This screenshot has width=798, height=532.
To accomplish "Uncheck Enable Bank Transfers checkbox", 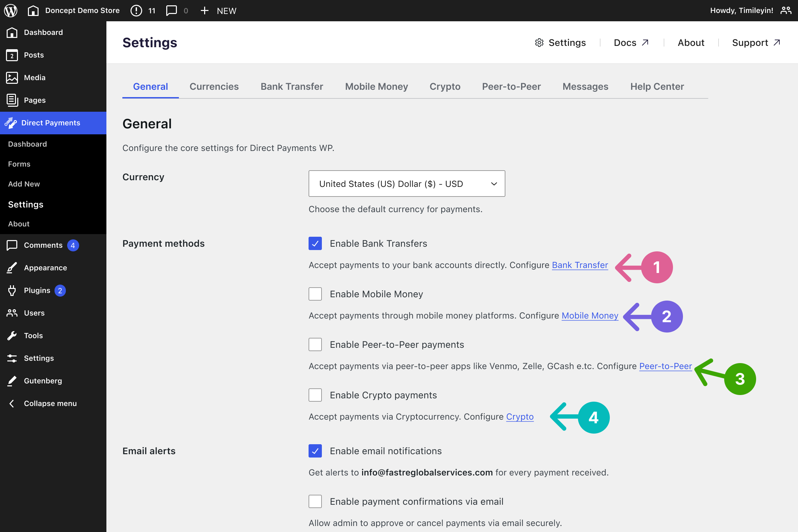I will [315, 244].
